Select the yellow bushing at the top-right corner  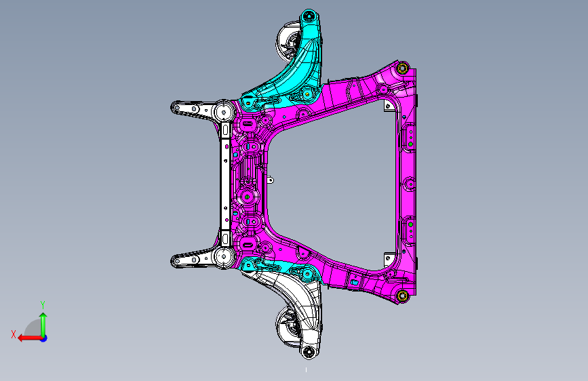(402, 68)
